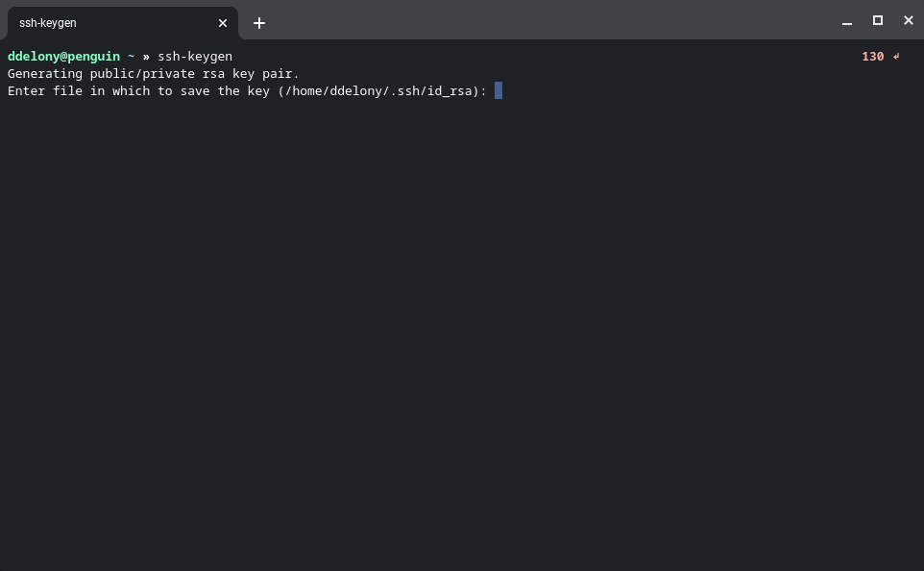Click the return arrow symbol beside 130
The height and width of the screenshot is (571, 924).
(896, 57)
